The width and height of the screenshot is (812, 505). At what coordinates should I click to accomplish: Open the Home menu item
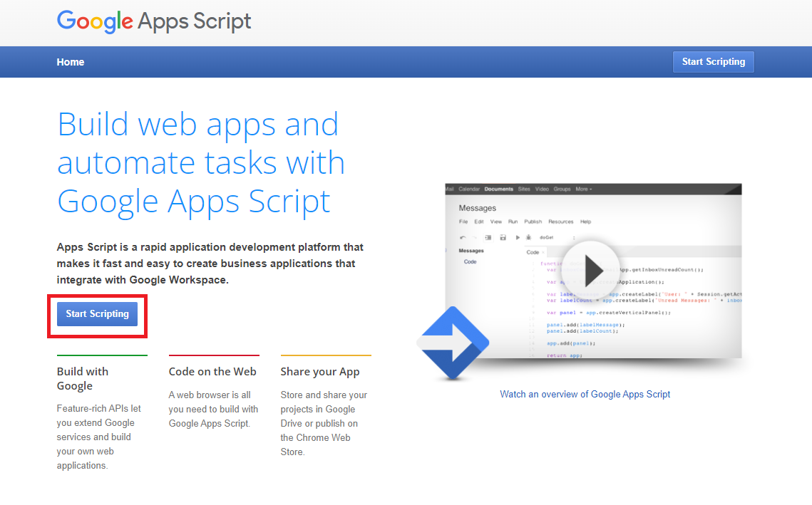(71, 62)
